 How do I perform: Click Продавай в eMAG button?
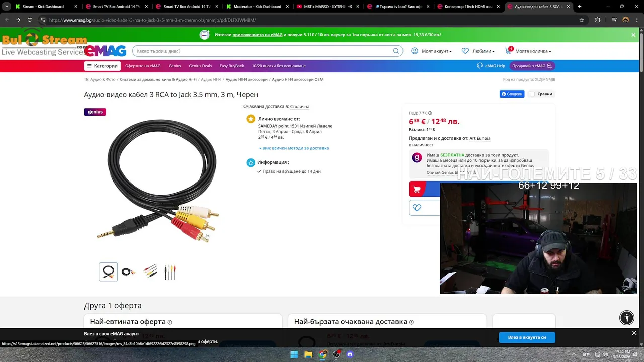(532, 66)
